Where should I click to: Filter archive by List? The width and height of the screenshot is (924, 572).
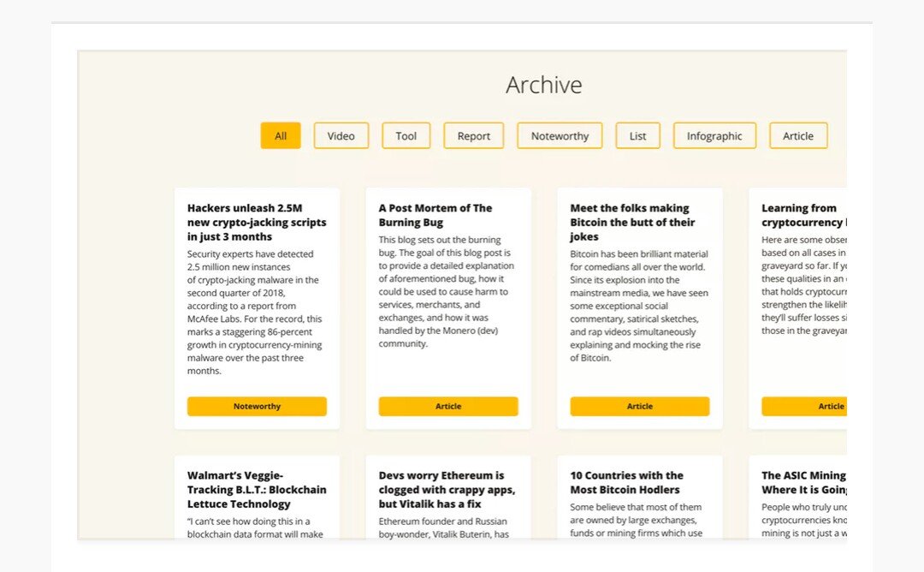point(637,135)
